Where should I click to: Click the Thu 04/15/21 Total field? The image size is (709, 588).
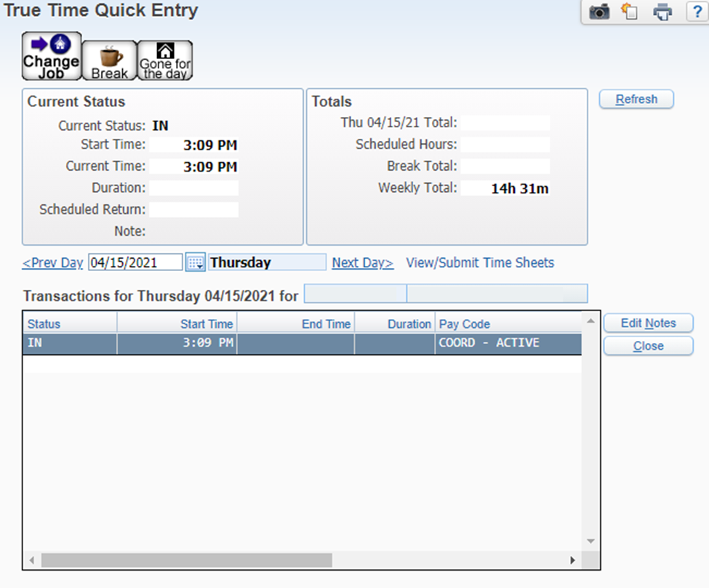pos(505,123)
